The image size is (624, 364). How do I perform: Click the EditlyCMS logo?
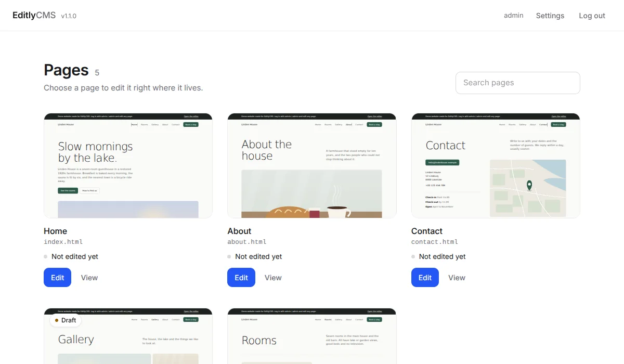coord(34,16)
